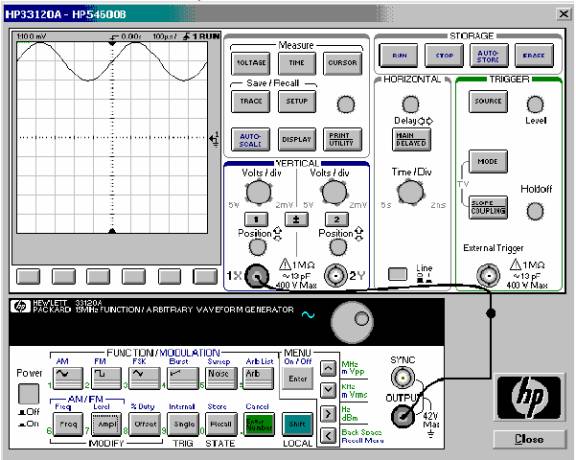576x460 pixels.
Task: Click the AUTO-STORE button
Action: click(489, 55)
